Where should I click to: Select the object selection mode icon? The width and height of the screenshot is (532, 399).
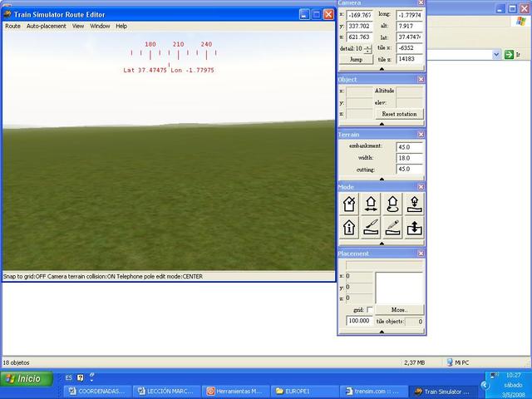pos(350,203)
